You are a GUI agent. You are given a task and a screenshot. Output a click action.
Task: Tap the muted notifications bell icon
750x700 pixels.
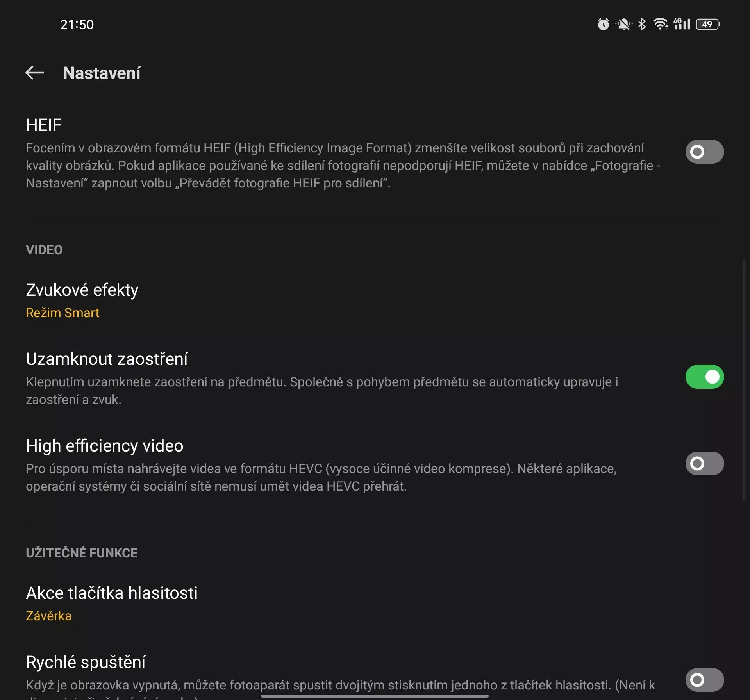tap(623, 24)
